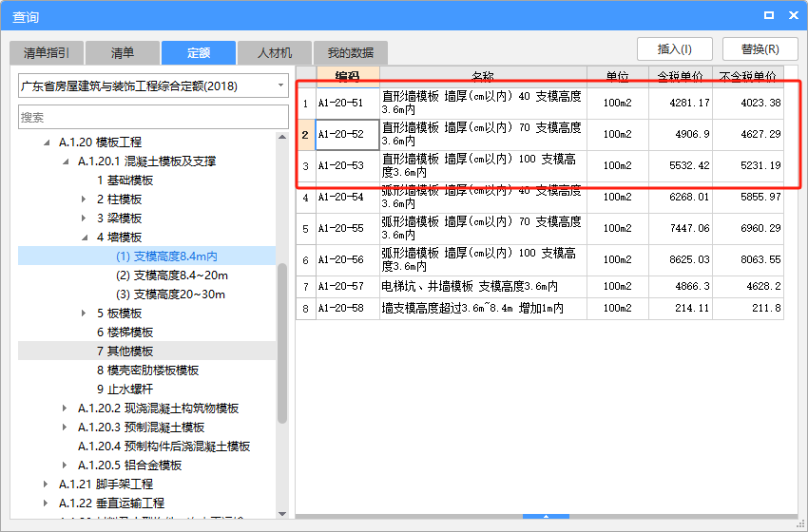Image resolution: width=808 pixels, height=532 pixels.
Task: Expand A.1.20.2 现浇混凝土构筑物模板 node
Action: (65, 408)
